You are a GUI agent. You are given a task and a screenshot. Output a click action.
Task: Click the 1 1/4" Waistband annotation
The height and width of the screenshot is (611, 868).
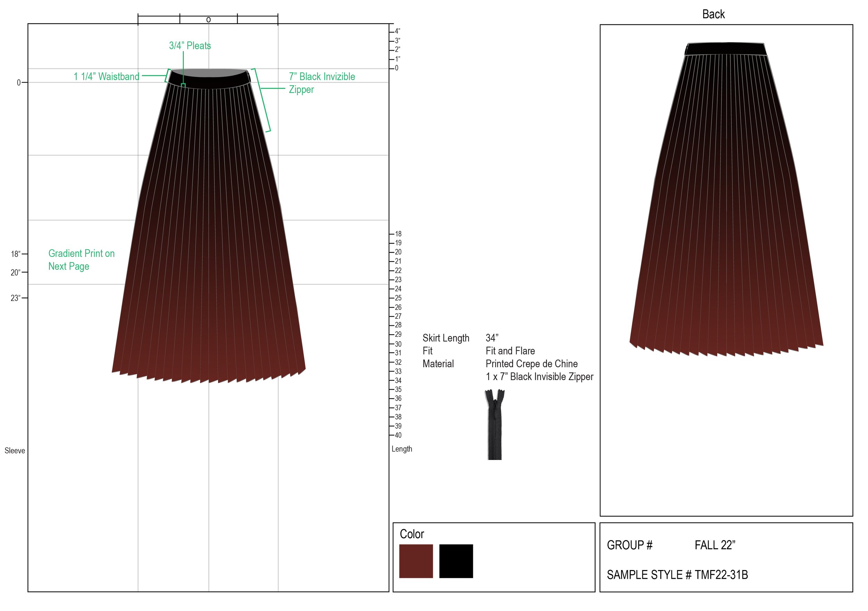click(x=106, y=77)
